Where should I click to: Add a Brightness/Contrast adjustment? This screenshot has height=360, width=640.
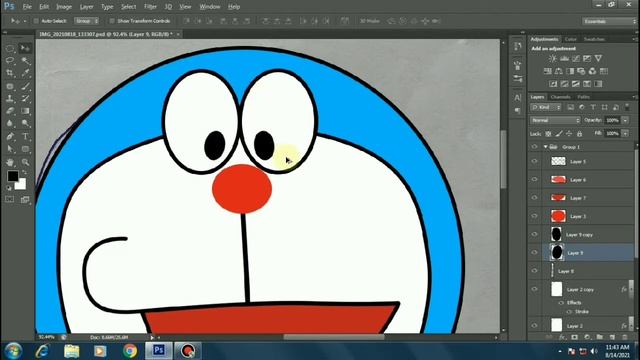[x=553, y=58]
